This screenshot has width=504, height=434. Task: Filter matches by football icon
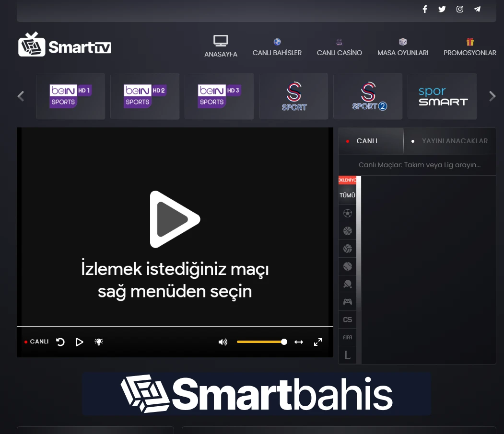(348, 213)
